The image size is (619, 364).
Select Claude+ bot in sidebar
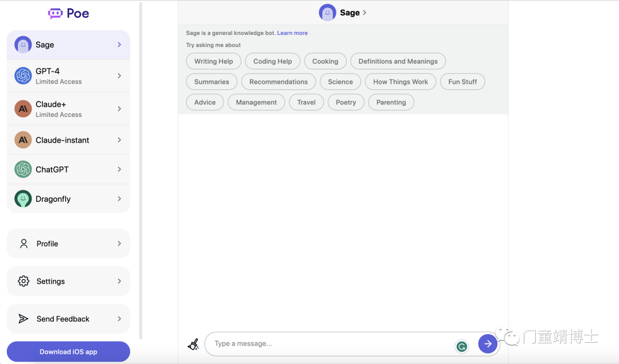(x=68, y=108)
